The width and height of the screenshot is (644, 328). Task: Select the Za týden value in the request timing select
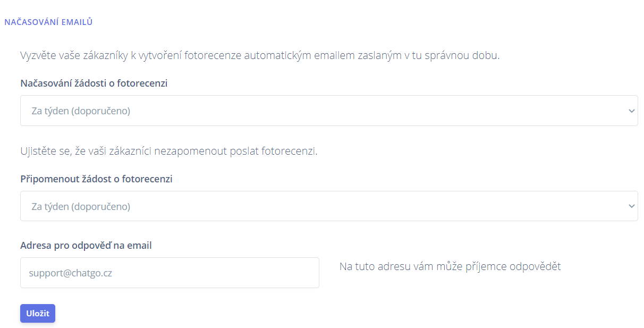click(81, 111)
